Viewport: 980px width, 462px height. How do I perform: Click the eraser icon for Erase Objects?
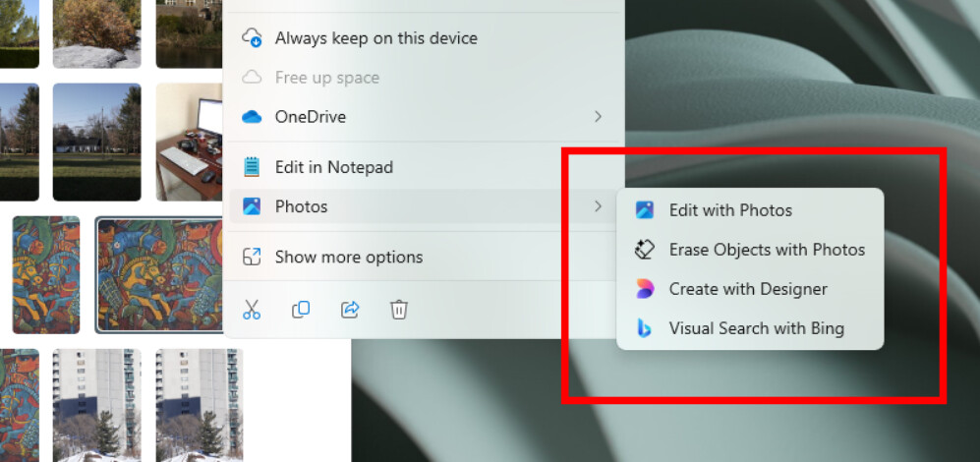click(x=645, y=250)
